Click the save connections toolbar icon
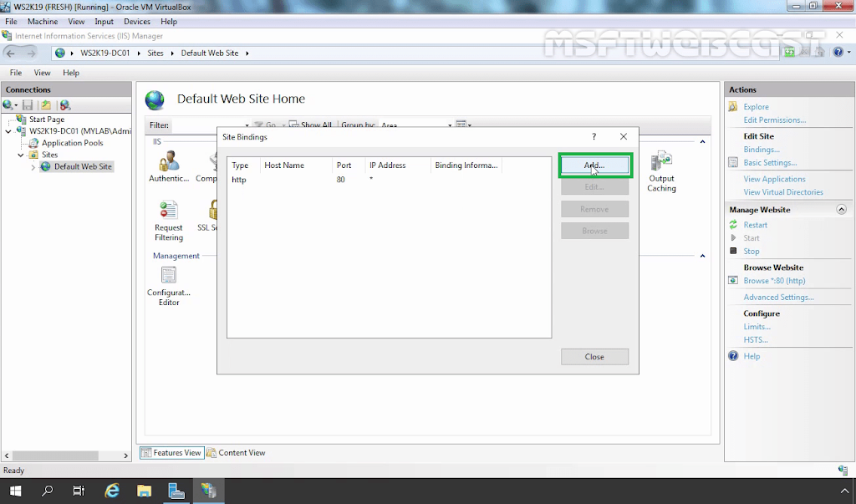The width and height of the screenshot is (856, 504). point(28,104)
